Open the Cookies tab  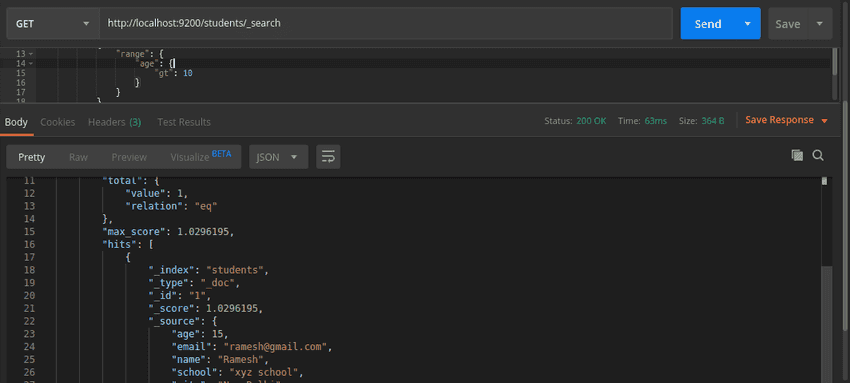[57, 122]
